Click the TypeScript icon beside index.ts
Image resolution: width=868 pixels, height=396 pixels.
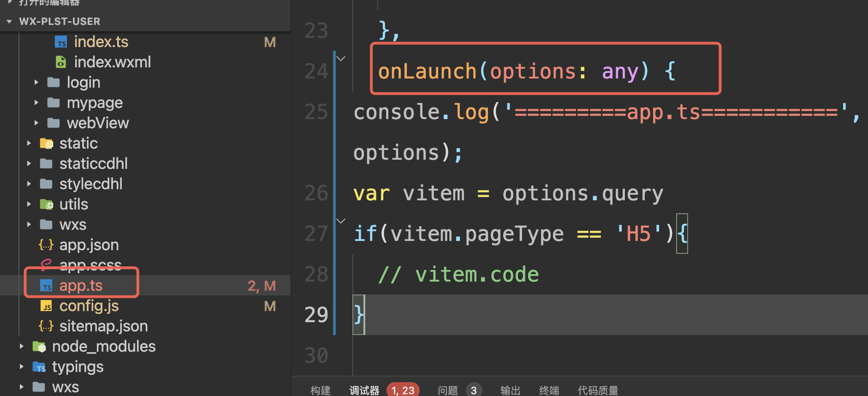61,42
